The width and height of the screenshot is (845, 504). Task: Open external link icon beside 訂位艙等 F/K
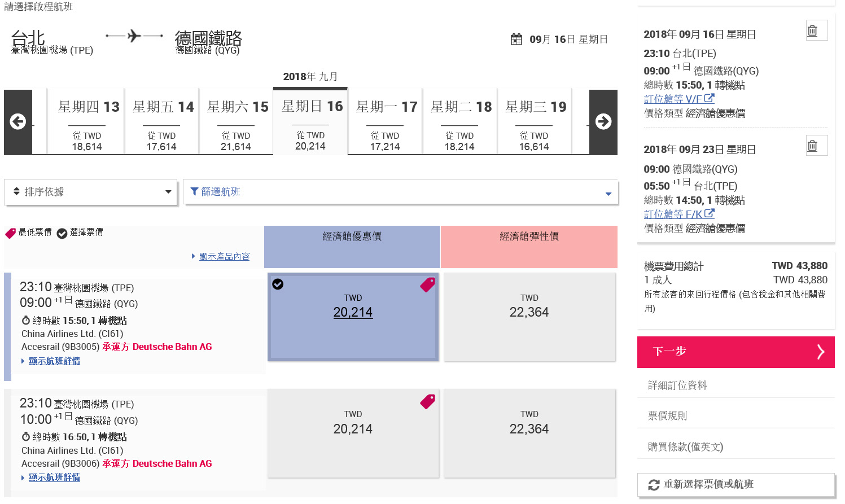(710, 214)
